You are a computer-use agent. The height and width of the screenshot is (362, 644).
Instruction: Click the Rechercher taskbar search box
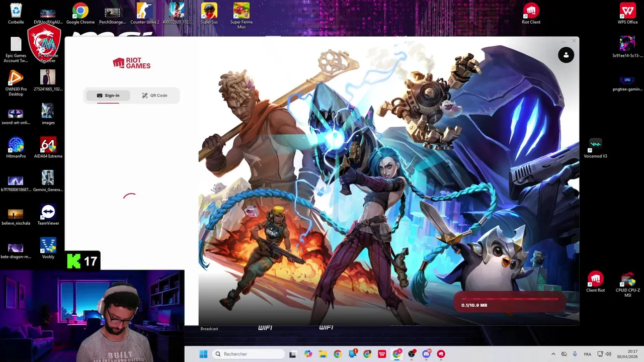pos(249,354)
